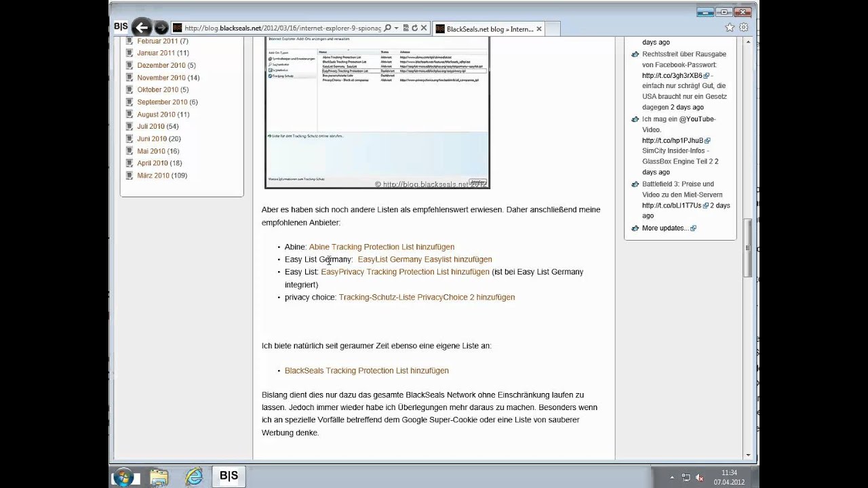Toggle compatibility view icon in address bar
This screenshot has height=488, width=868.
[x=406, y=28]
